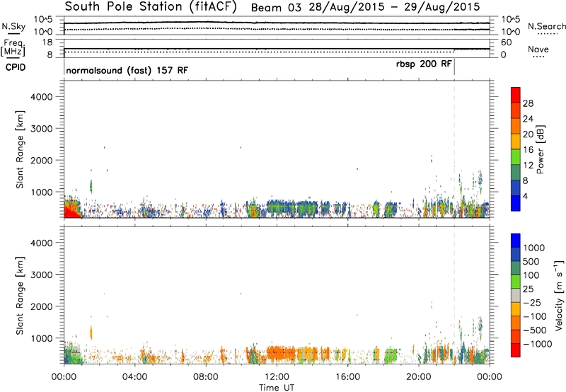Click the 'N.Search' legend label
The width and height of the screenshot is (566, 392).
(x=547, y=26)
